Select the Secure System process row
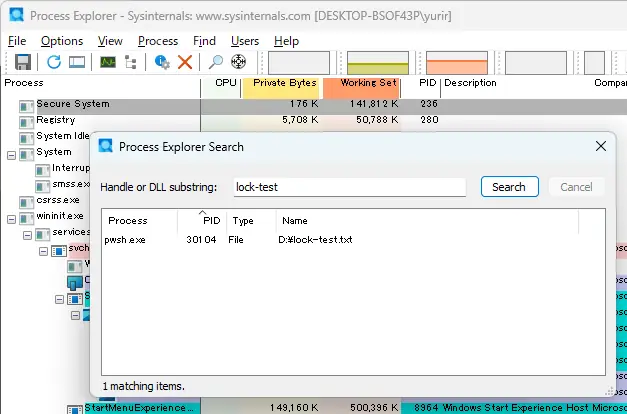Screen dimensions: 627x414 (x=314, y=106)
